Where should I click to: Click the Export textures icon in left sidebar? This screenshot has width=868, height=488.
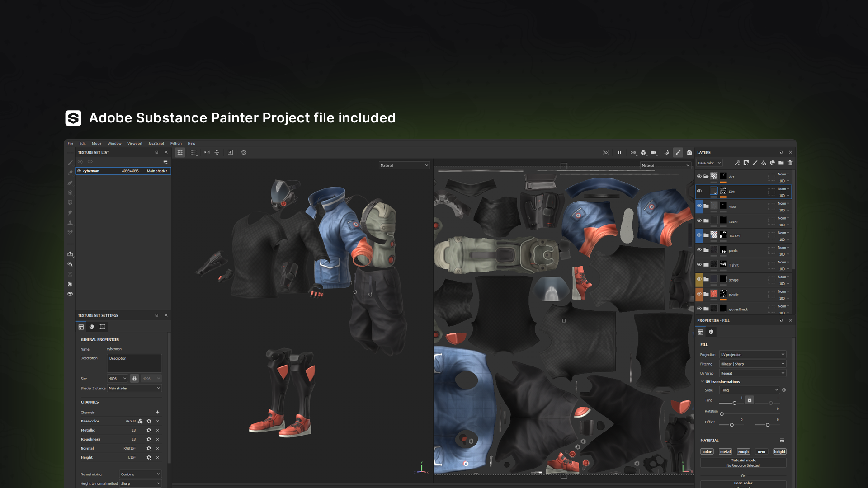click(70, 254)
